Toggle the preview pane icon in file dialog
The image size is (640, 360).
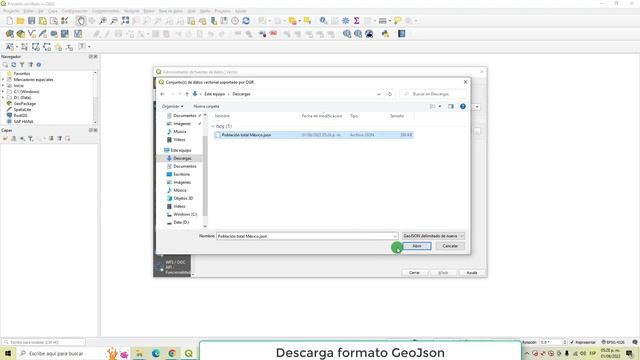(x=451, y=107)
